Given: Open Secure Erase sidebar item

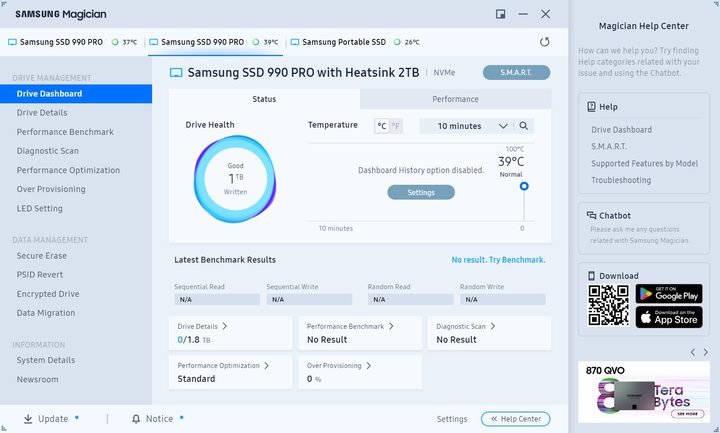Looking at the screenshot, I should click(x=42, y=256).
